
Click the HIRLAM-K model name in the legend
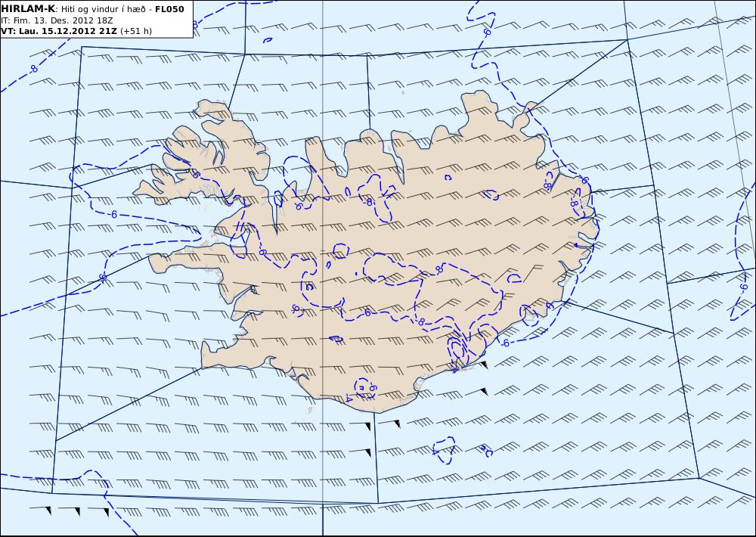click(28, 9)
